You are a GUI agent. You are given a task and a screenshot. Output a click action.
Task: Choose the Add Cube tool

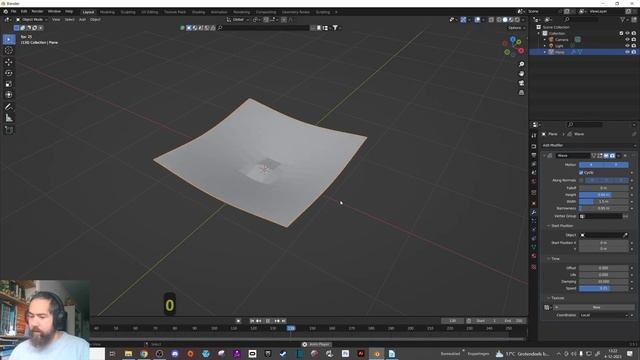click(9, 130)
